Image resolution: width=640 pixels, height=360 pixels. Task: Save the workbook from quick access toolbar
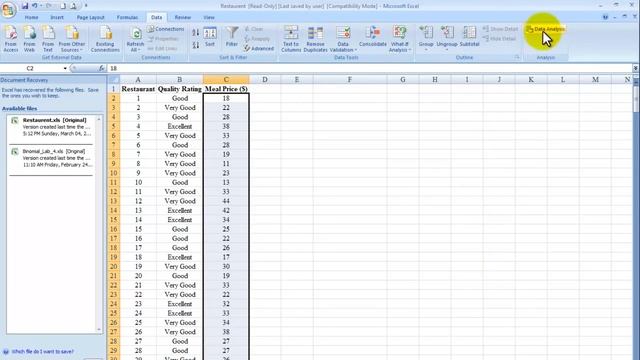[x=24, y=6]
